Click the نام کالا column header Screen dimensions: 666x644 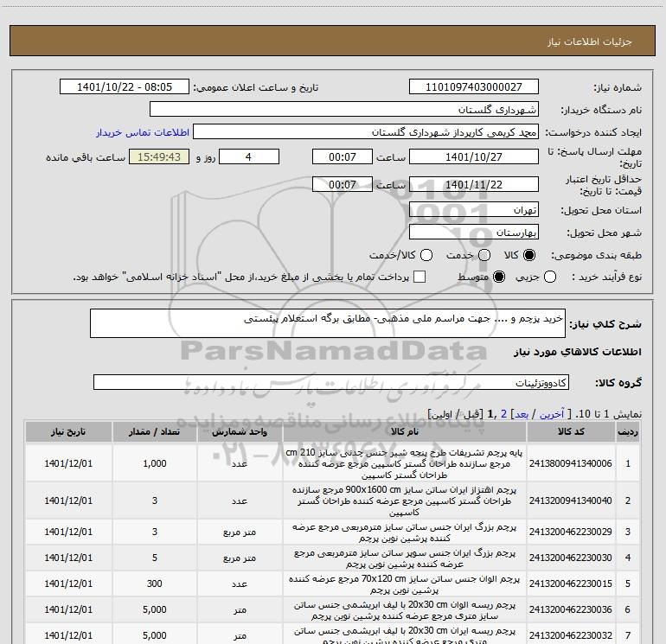[x=405, y=431]
